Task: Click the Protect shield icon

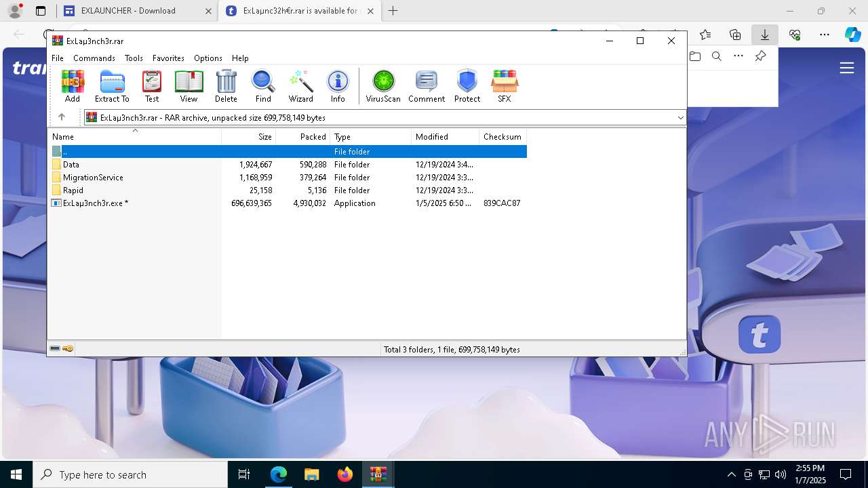Action: (467, 86)
